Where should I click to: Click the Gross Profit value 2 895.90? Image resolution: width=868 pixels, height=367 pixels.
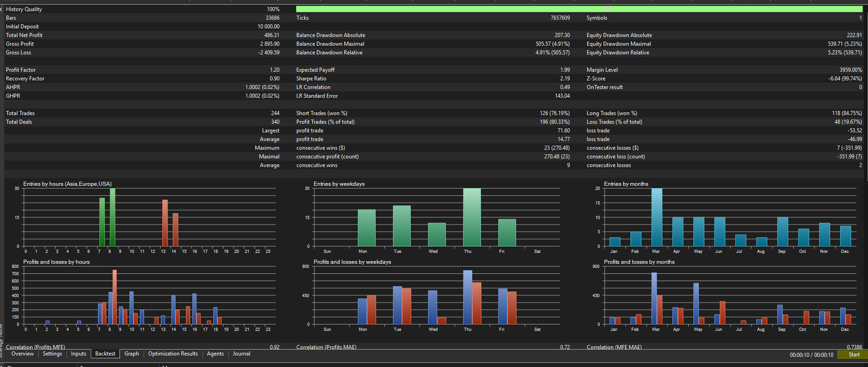click(x=270, y=44)
